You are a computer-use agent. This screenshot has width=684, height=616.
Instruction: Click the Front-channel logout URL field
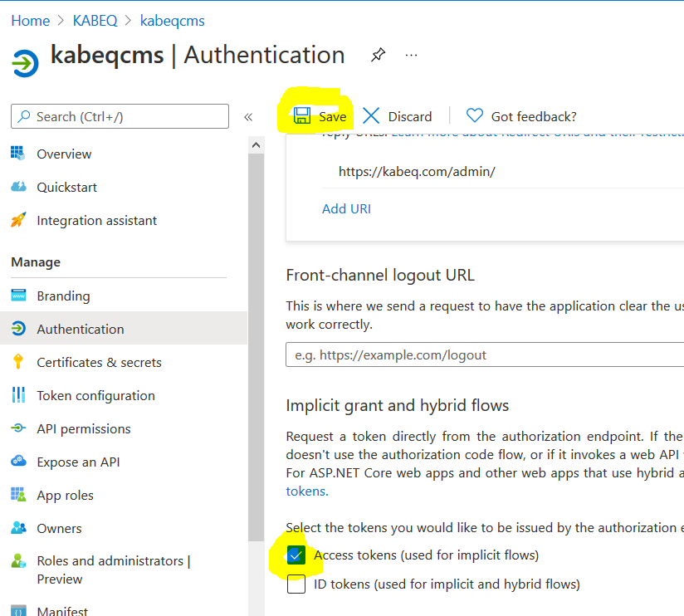pyautogui.click(x=485, y=354)
